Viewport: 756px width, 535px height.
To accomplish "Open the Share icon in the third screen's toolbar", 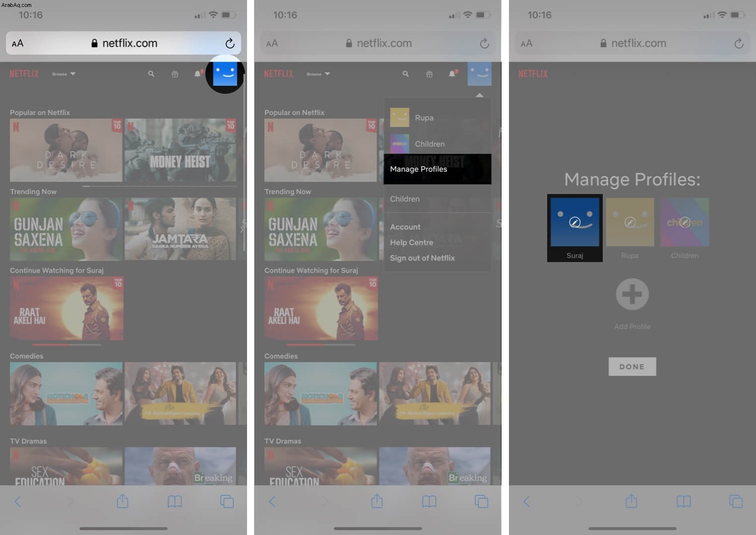I will point(631,501).
